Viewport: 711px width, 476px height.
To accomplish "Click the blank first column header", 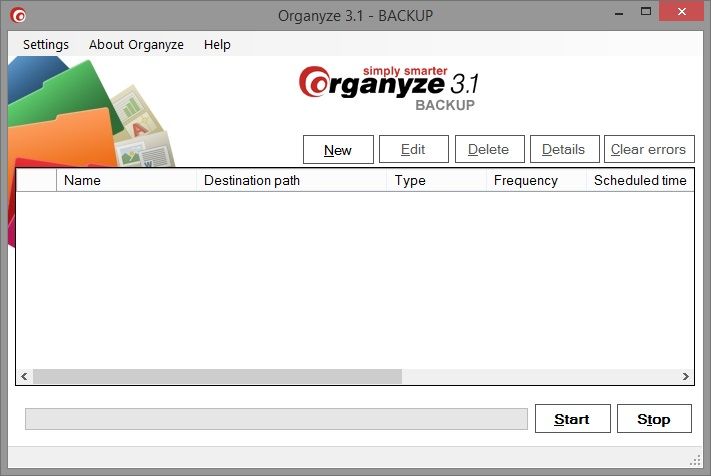I will (x=36, y=180).
